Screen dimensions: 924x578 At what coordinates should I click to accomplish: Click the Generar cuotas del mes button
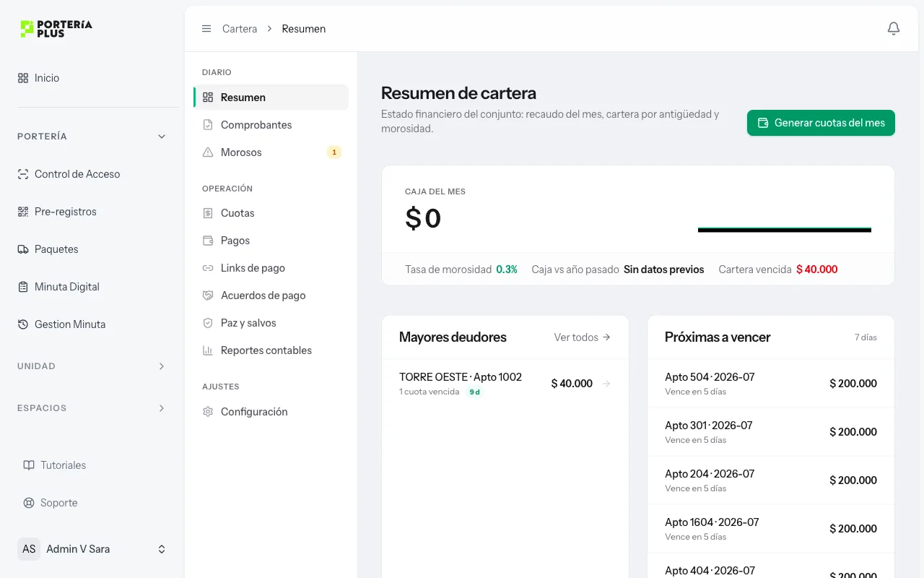(821, 123)
